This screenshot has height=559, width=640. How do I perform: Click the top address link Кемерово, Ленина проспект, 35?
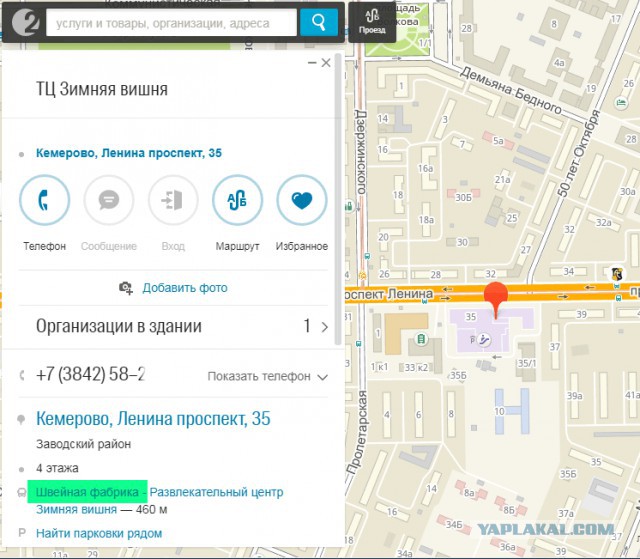click(129, 153)
